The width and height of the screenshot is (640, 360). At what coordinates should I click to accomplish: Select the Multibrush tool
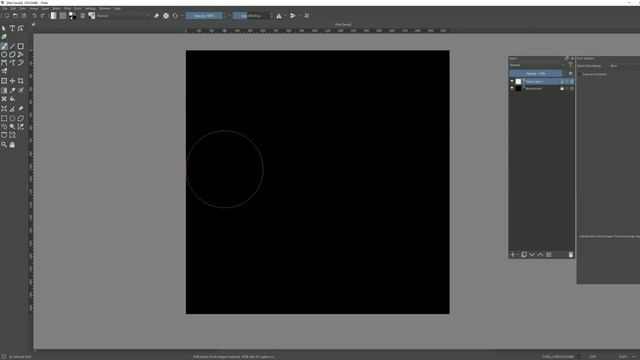4,71
